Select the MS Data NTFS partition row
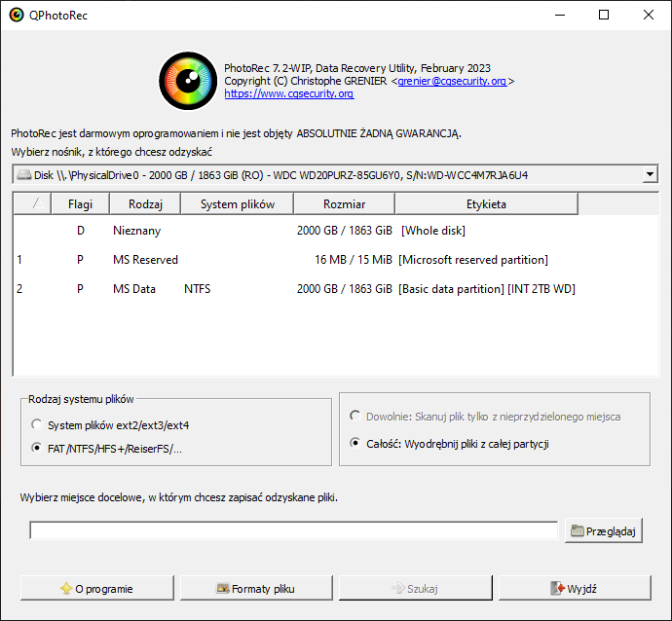The height and width of the screenshot is (621, 672). 336,289
